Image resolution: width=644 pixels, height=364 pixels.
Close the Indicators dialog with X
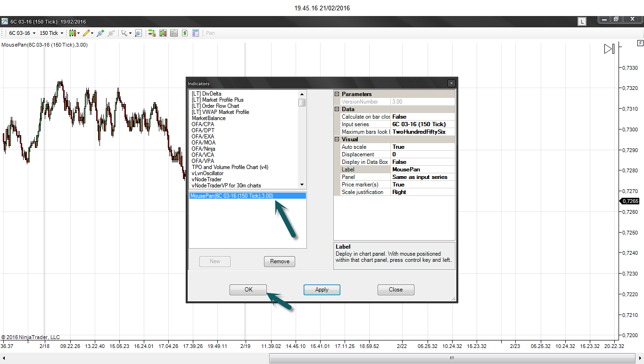pos(451,83)
